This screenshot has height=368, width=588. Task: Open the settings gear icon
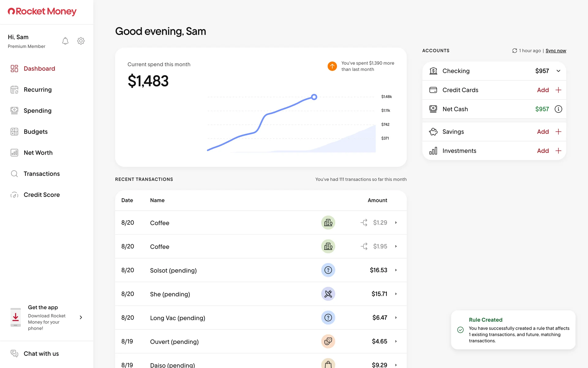pos(81,41)
